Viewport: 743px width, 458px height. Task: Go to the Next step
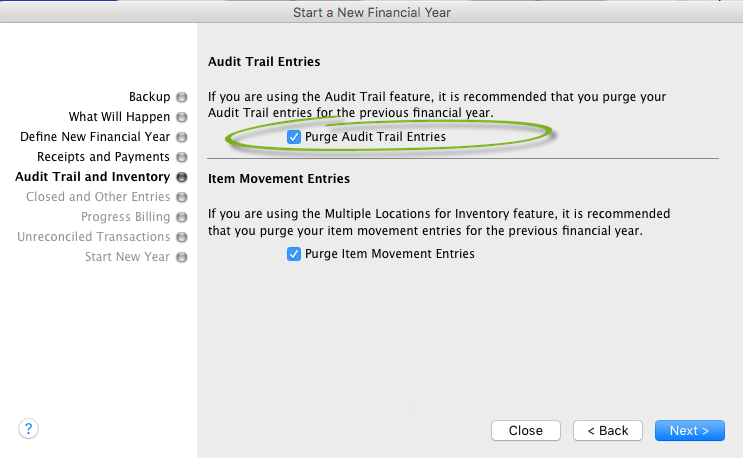tap(689, 431)
